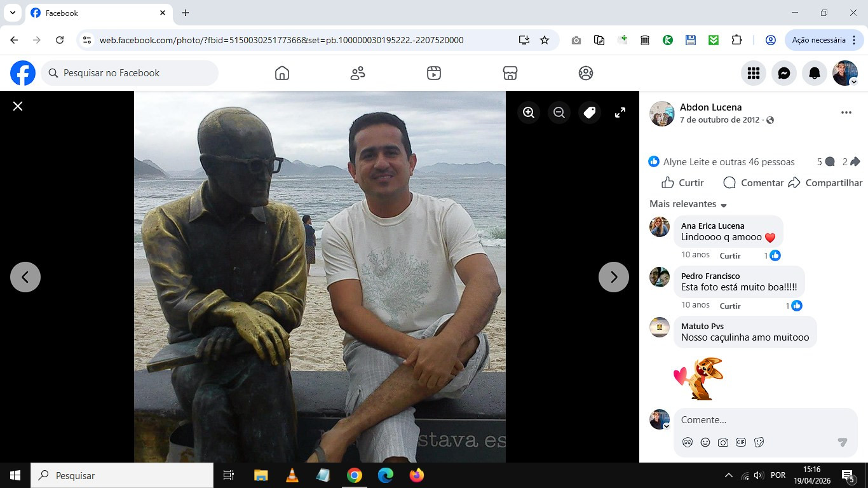
Task: Close the photo viewer with X
Action: [x=18, y=106]
